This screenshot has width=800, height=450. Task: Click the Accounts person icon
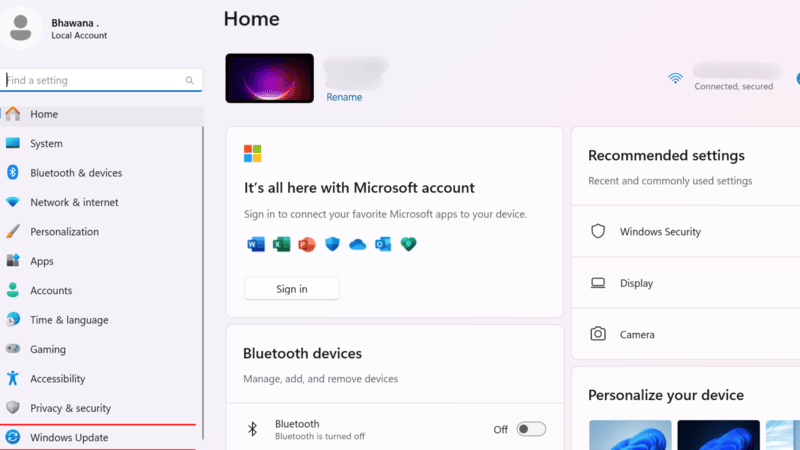coord(13,290)
